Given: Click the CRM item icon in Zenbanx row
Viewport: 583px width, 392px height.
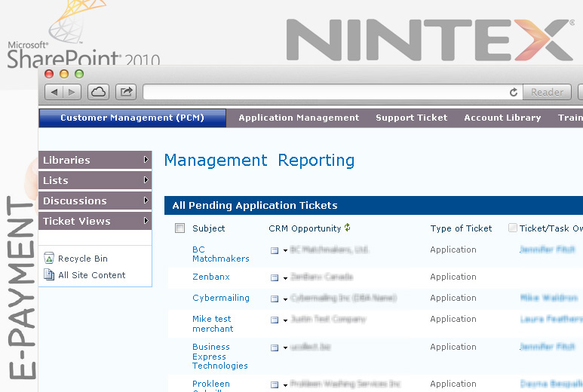Looking at the screenshot, I should pyautogui.click(x=275, y=277).
